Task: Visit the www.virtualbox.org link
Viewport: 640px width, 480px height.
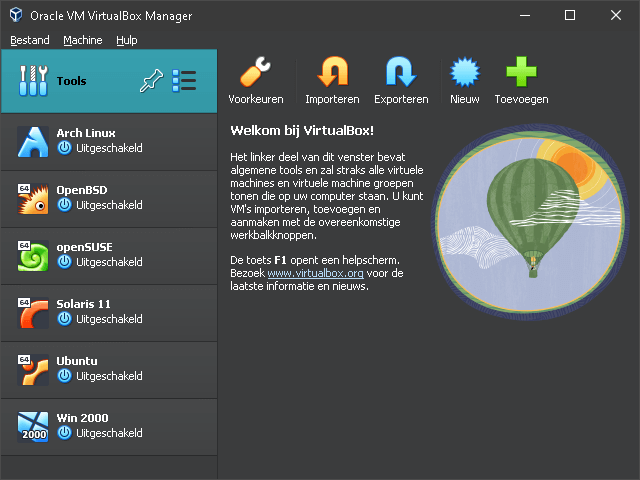Action: (x=316, y=273)
